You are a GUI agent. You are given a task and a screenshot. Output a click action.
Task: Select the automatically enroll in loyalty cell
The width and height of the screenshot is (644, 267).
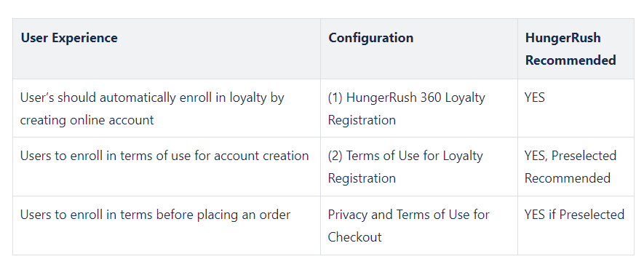[x=167, y=108]
